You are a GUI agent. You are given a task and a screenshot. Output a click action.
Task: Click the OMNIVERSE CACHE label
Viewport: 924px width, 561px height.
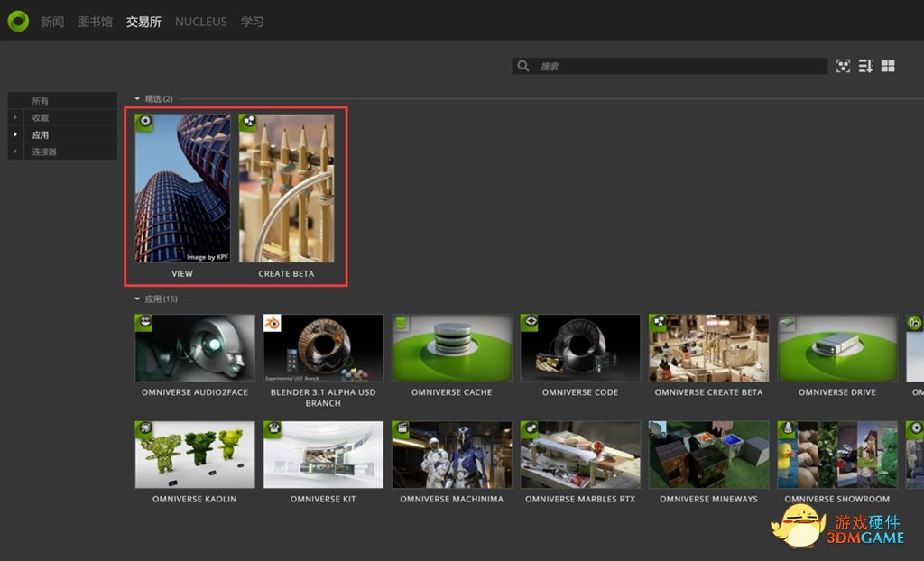[x=451, y=391]
